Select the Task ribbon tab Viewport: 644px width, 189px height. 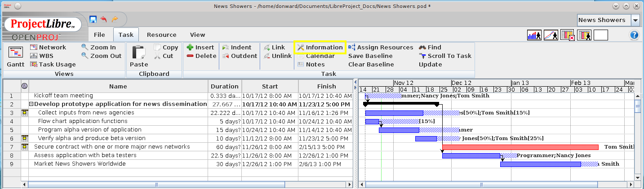tap(126, 35)
